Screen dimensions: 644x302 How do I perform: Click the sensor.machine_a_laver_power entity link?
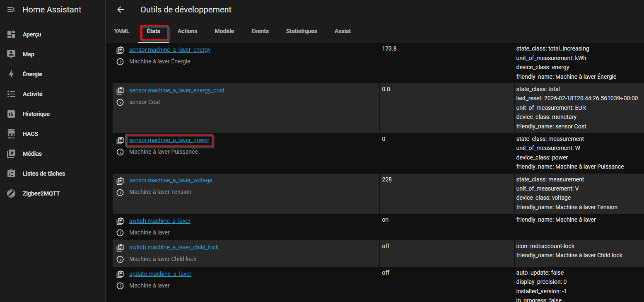(x=169, y=140)
